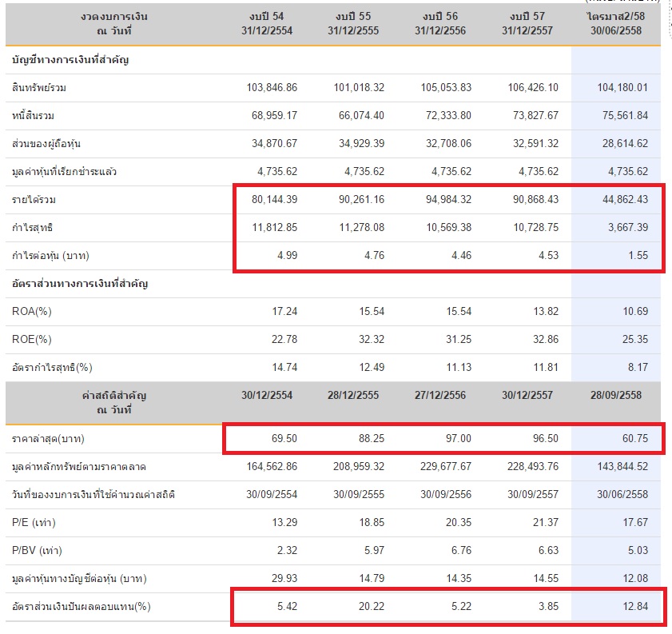Image resolution: width=672 pixels, height=634 pixels.
Task: Click the หนี้สินรวม row label
Action: tap(33, 116)
